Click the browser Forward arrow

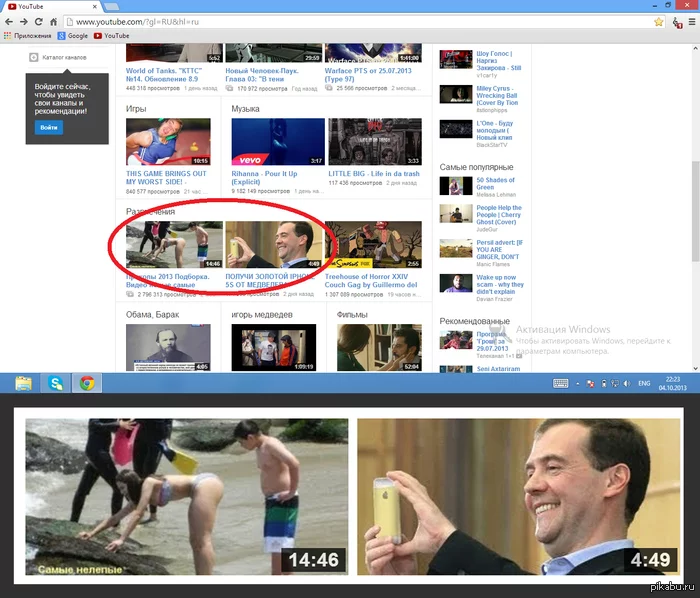(24, 21)
